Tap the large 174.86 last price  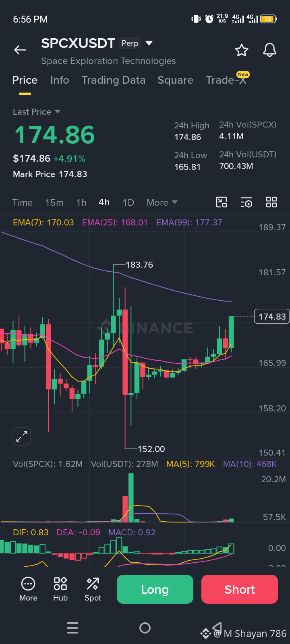(x=54, y=135)
